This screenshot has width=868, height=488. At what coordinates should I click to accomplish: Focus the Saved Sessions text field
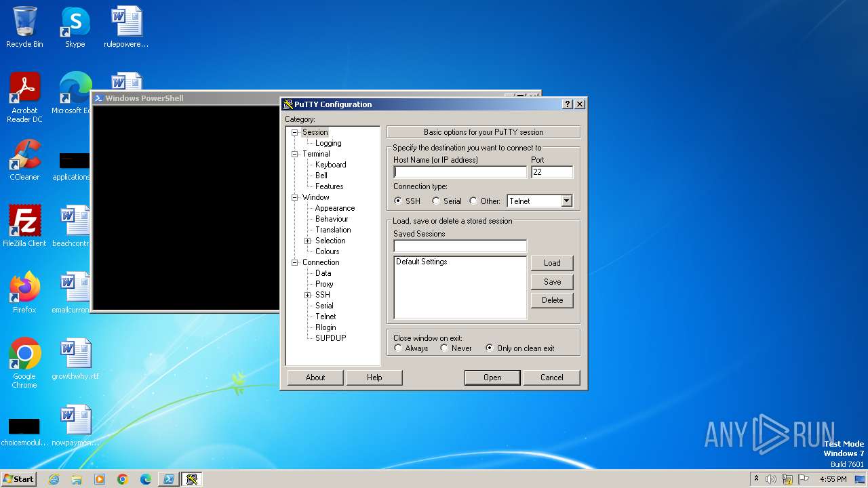click(460, 245)
